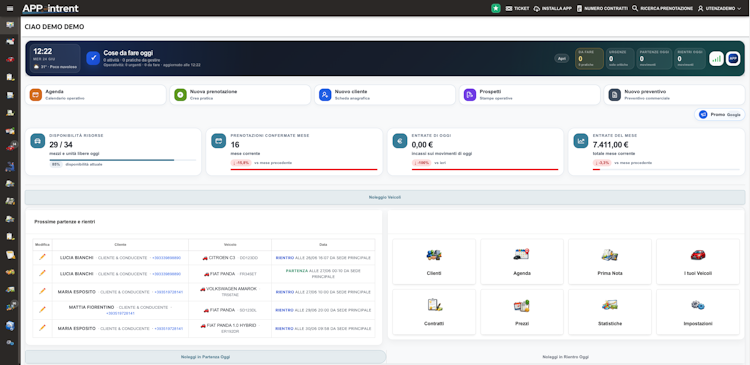Toggle the Cose da fare oggi checkmark
750x365 pixels.
[x=93, y=58]
